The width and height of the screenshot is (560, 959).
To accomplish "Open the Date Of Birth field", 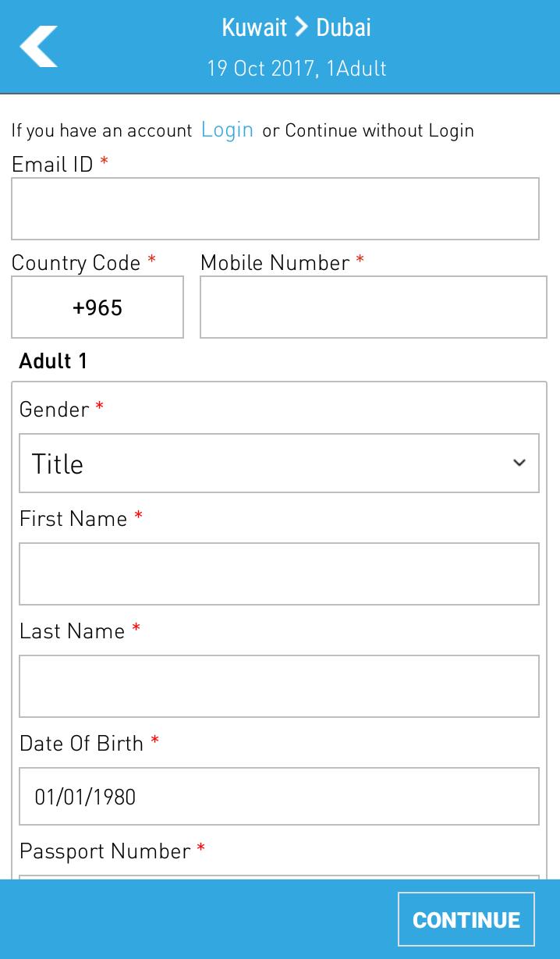I will (x=279, y=797).
